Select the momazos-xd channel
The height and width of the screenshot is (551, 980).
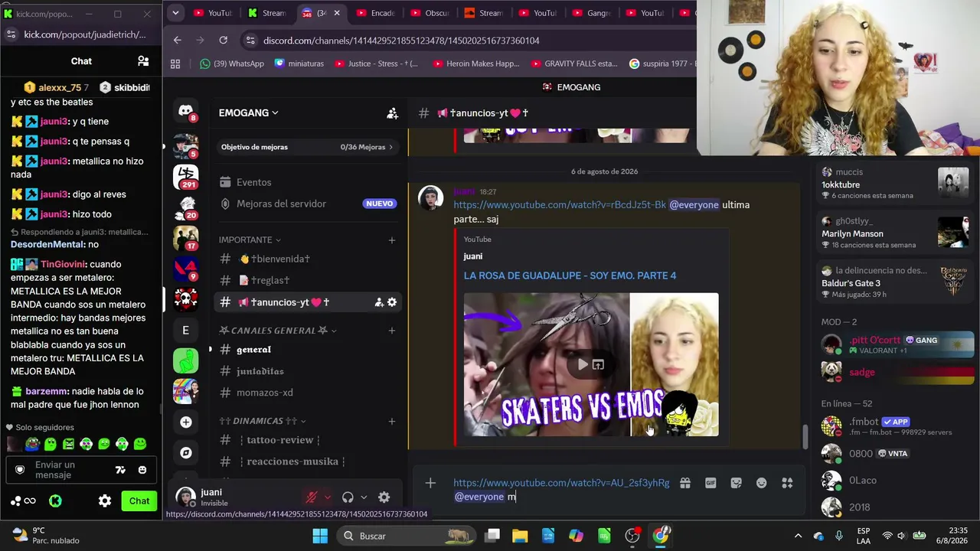tap(306, 393)
